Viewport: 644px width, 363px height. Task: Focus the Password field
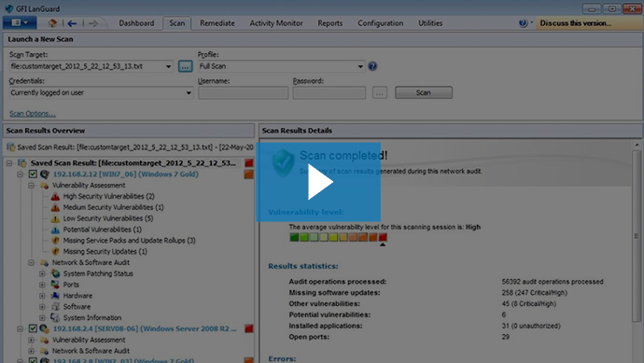point(329,92)
